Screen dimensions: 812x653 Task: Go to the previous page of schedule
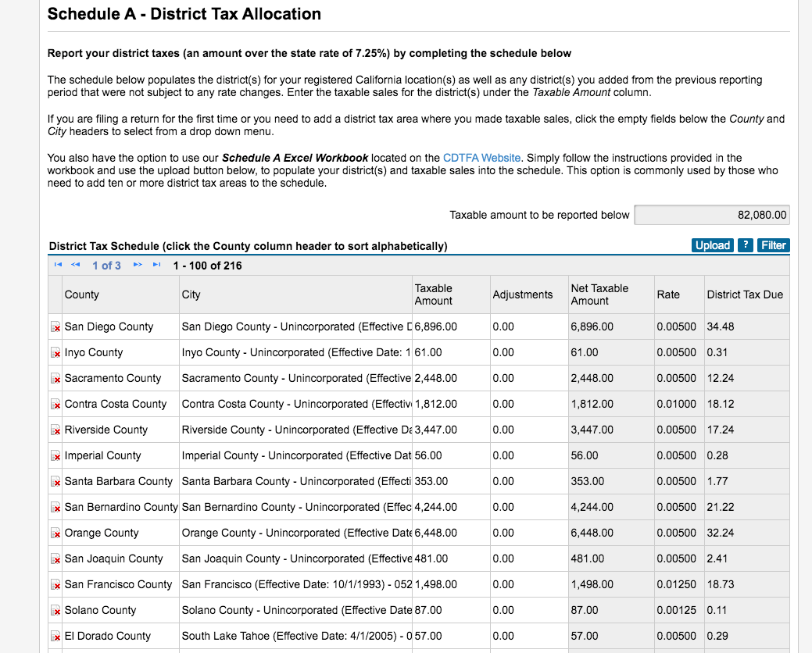(76, 265)
